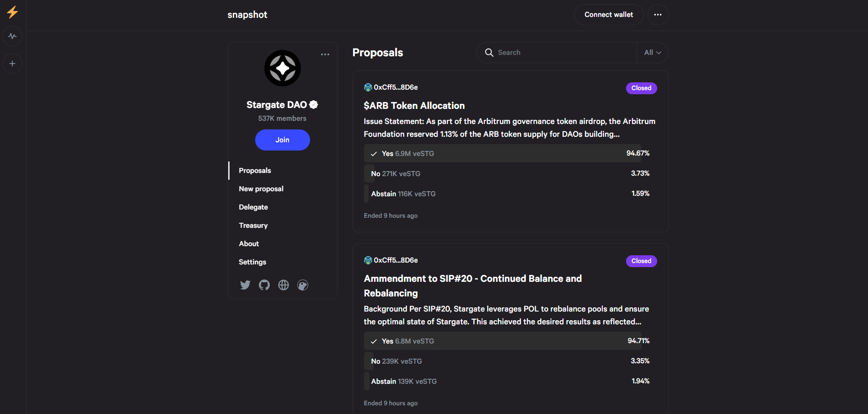Open Stargate DAO's Twitter profile
The width and height of the screenshot is (868, 414).
point(245,285)
